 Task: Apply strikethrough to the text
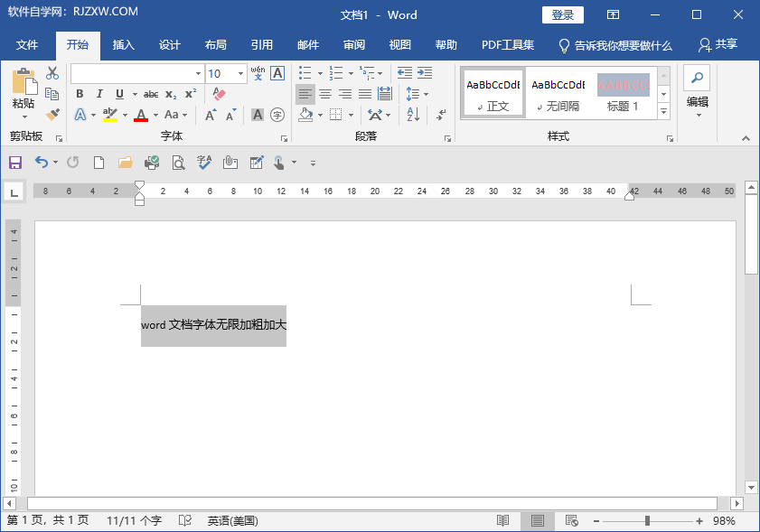pyautogui.click(x=151, y=92)
